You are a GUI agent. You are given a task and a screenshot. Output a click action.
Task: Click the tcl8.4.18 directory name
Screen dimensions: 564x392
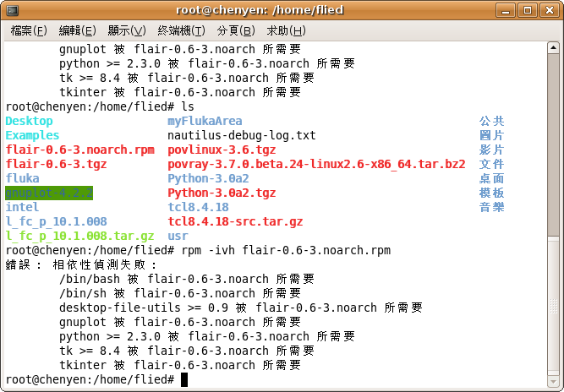click(198, 207)
